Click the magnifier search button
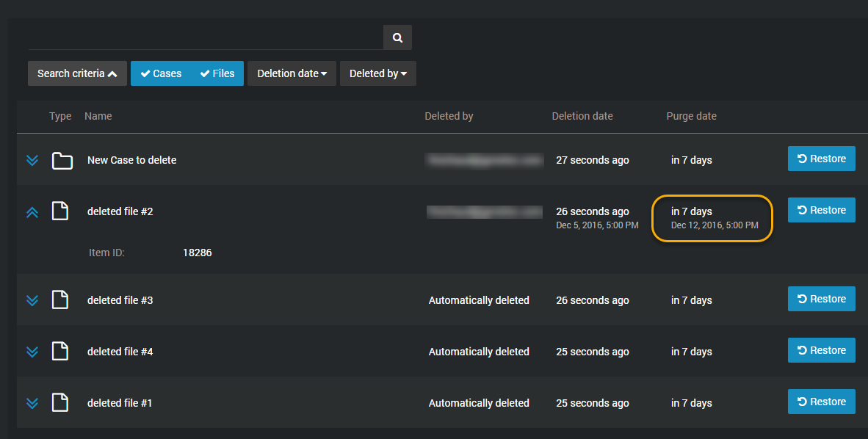 [x=397, y=37]
